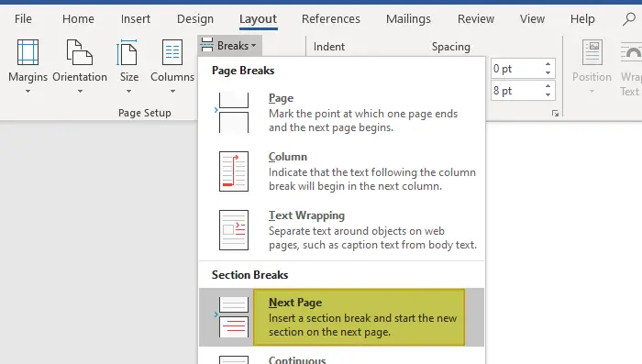642x364 pixels.
Task: Increase the 0 pt spacing value
Action: click(548, 64)
